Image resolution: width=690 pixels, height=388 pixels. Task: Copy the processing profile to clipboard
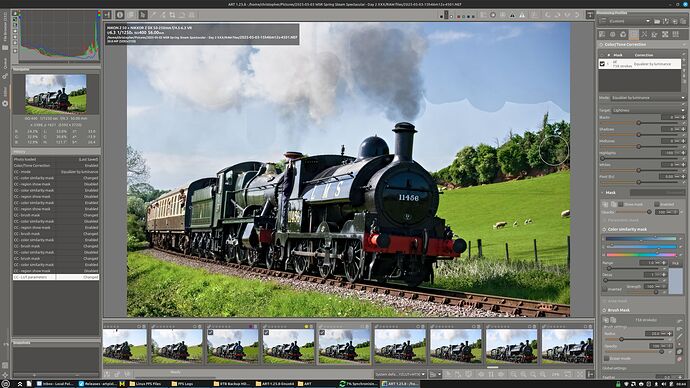click(x=675, y=21)
